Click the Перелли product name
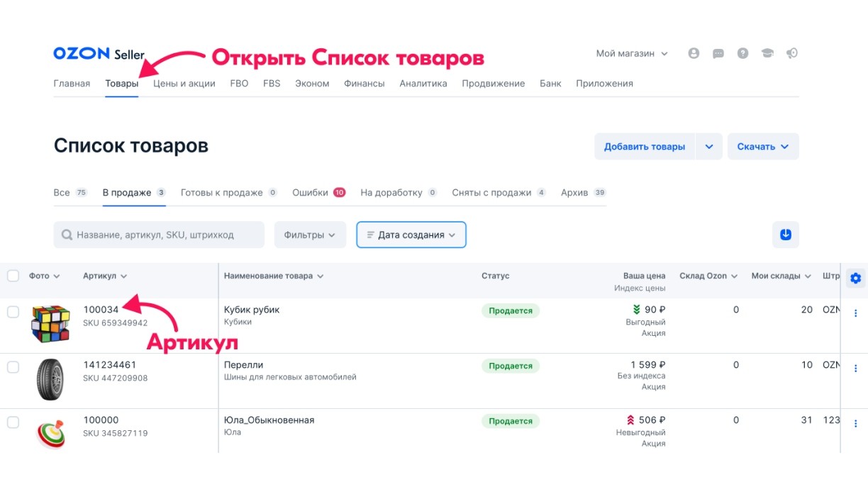Viewport: 868px width, 489px height. pos(244,365)
